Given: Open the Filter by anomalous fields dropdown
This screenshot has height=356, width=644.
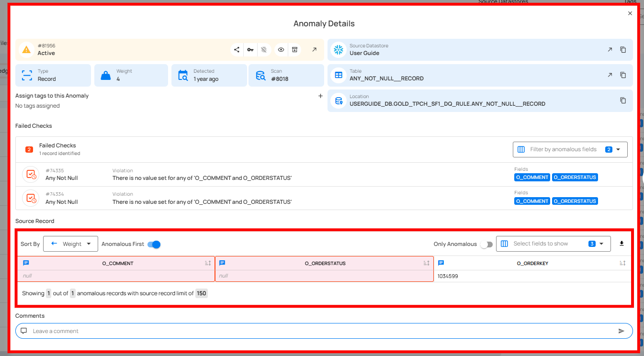Looking at the screenshot, I should pos(570,150).
